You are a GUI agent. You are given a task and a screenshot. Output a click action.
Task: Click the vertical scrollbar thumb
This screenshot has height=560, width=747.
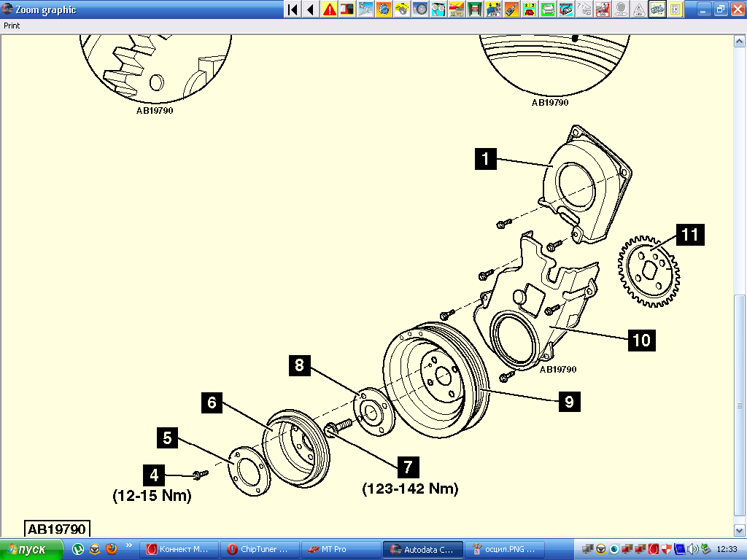[740, 405]
